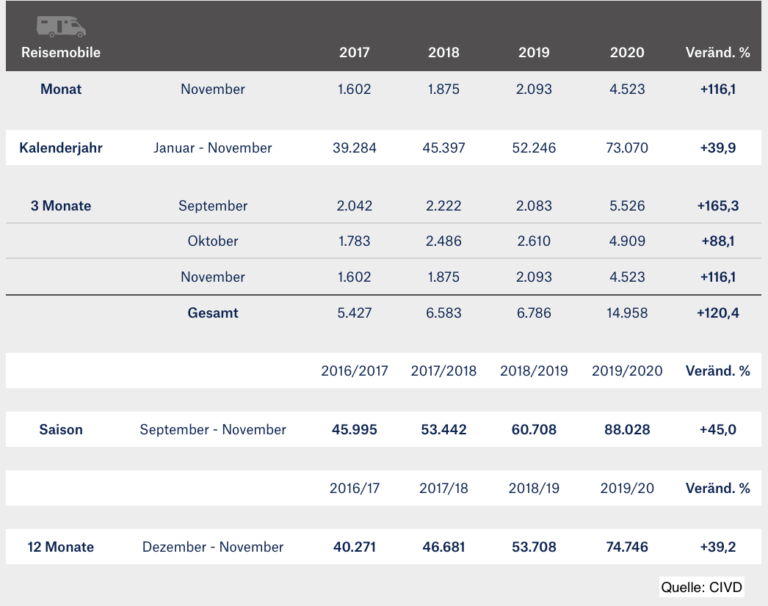Select the +165,3 September change value

click(718, 206)
